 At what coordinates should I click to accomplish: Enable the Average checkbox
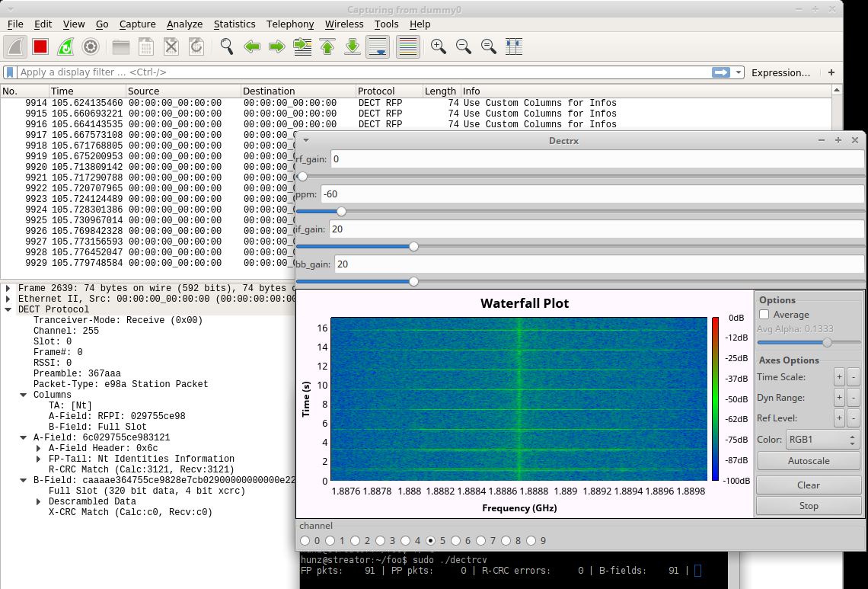point(765,315)
